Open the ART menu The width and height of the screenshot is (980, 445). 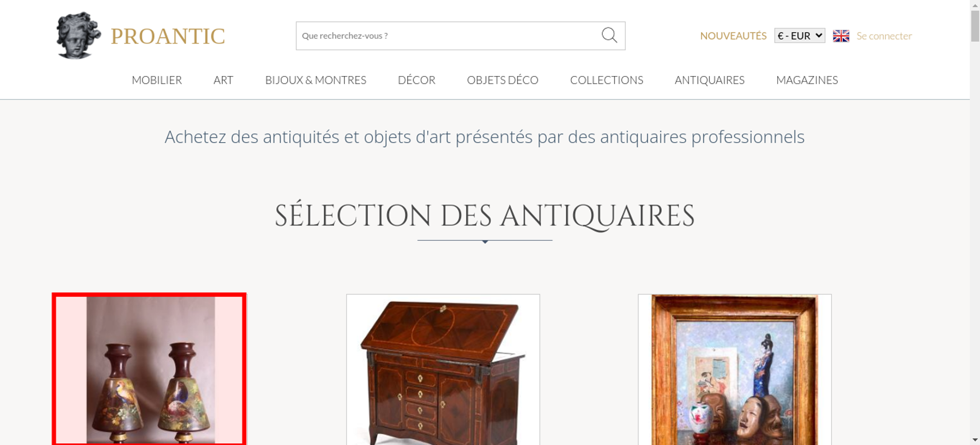(x=223, y=80)
